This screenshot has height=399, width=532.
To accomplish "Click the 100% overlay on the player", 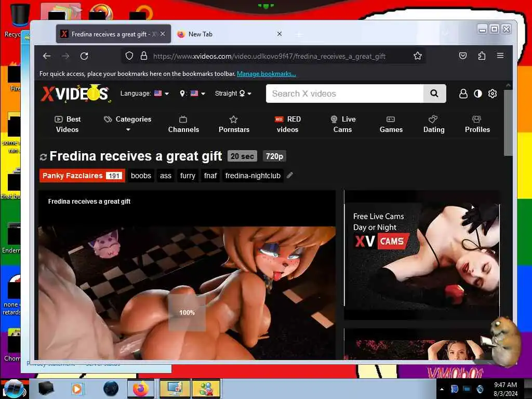I will coord(187,312).
